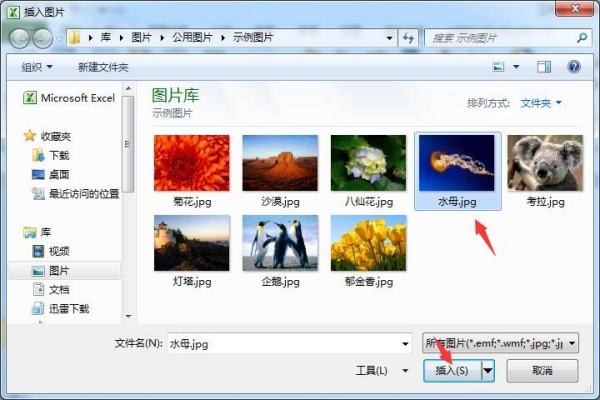Select Microsoft Excel in navigation pane

tap(69, 98)
